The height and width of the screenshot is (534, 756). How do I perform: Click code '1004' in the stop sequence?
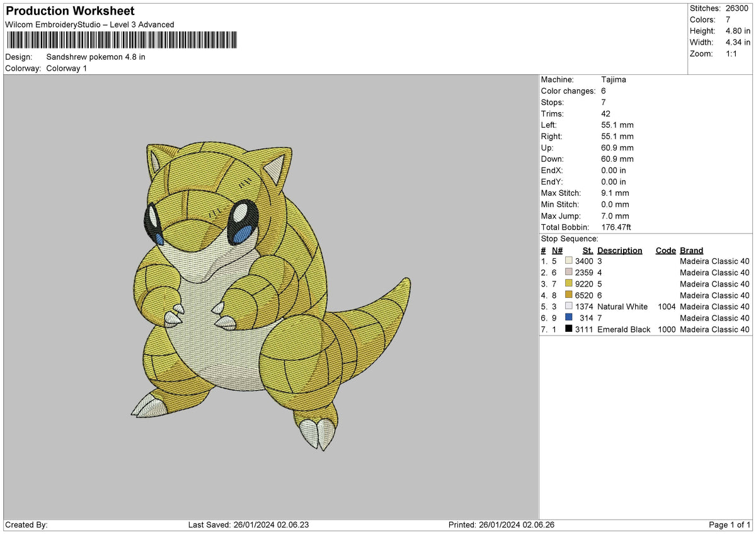tap(666, 306)
